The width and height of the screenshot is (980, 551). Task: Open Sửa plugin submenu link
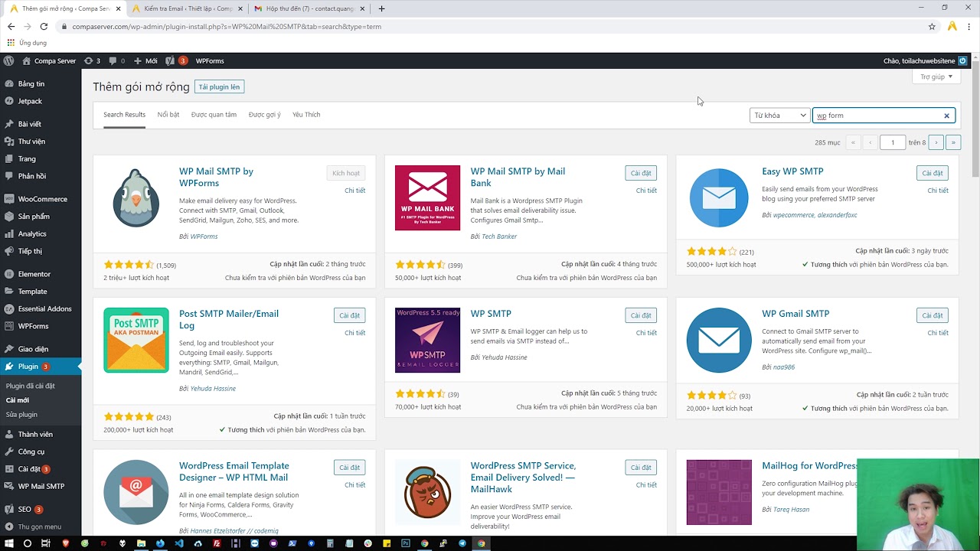click(x=21, y=414)
